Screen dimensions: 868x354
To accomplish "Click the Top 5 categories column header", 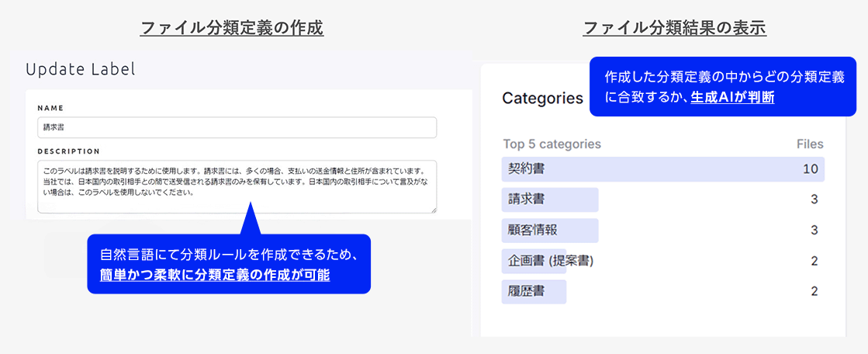I will coord(552,144).
